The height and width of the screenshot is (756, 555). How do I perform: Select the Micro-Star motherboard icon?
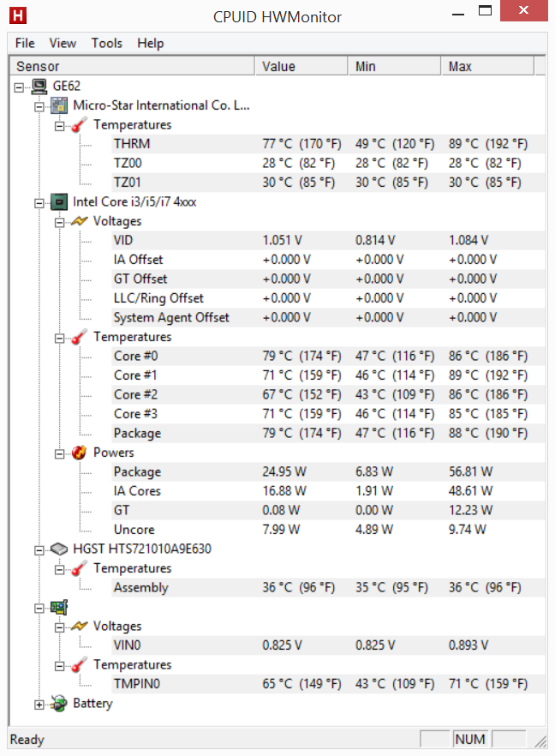coord(59,105)
